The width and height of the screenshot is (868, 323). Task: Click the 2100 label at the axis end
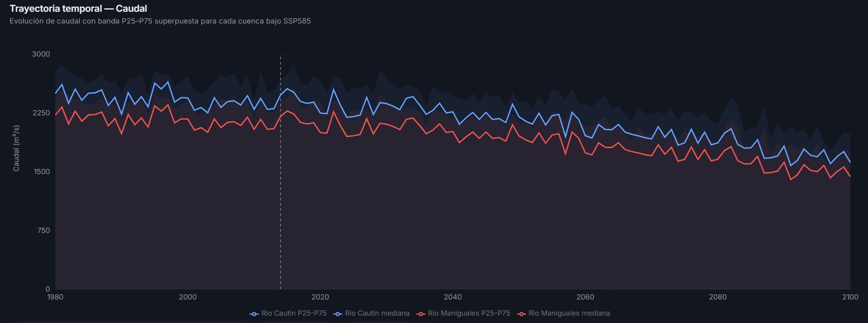[850, 297]
